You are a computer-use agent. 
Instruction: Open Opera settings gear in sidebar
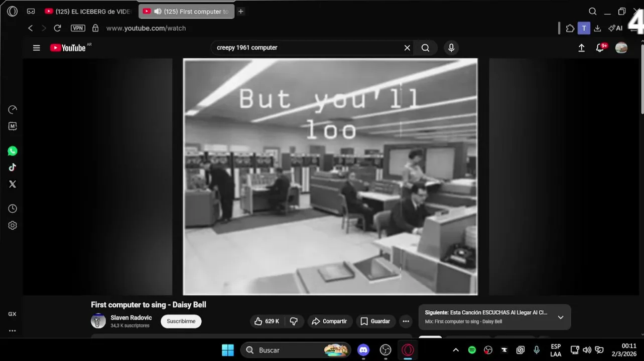pyautogui.click(x=13, y=226)
